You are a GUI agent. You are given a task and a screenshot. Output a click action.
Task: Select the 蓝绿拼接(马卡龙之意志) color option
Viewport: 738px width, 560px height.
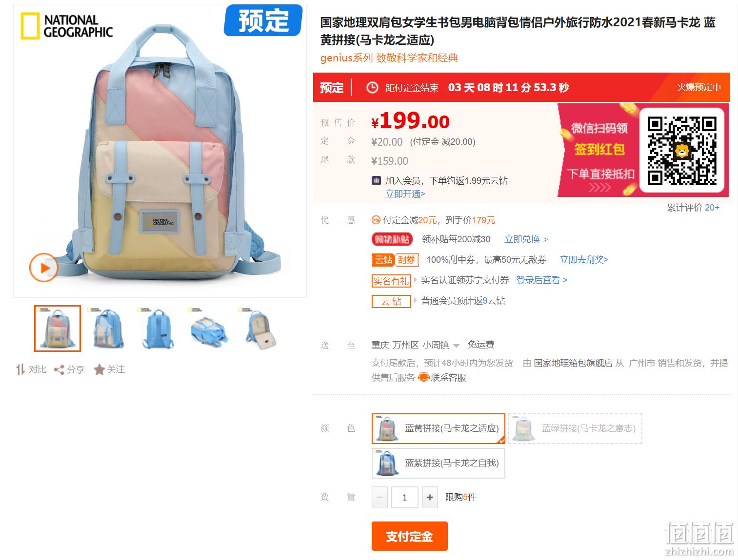[x=575, y=428]
